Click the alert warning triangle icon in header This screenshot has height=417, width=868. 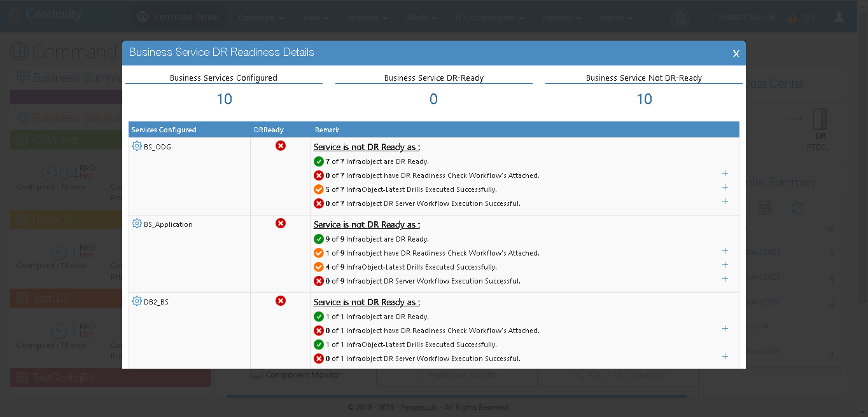(792, 17)
